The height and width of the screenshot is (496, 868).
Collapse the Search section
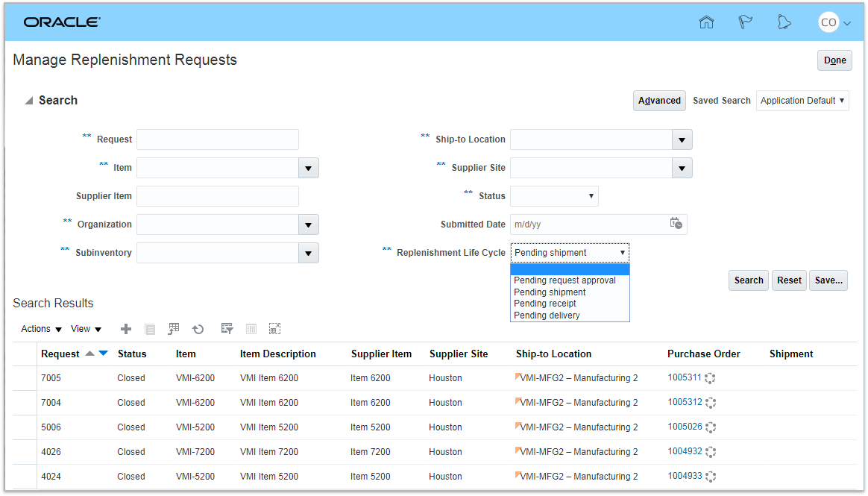(x=29, y=100)
